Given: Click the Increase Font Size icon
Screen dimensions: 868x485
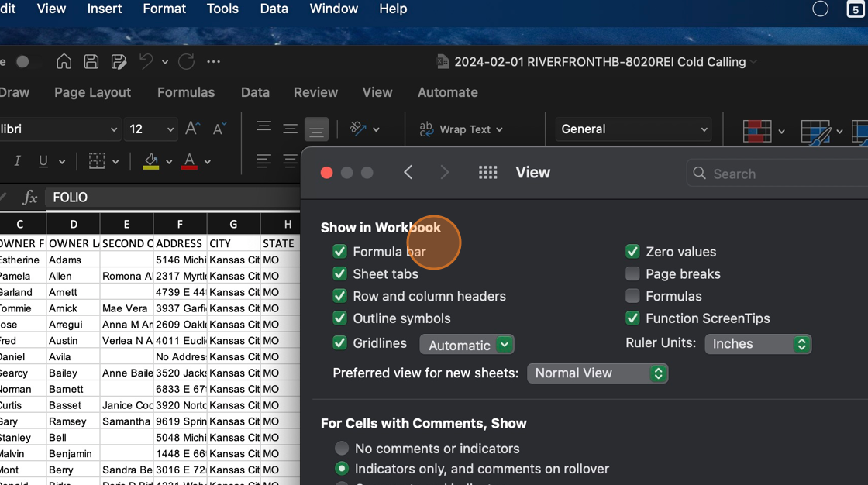Looking at the screenshot, I should pos(192,129).
